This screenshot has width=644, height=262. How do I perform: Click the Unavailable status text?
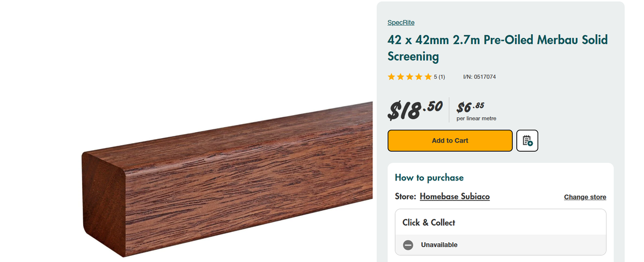(439, 245)
